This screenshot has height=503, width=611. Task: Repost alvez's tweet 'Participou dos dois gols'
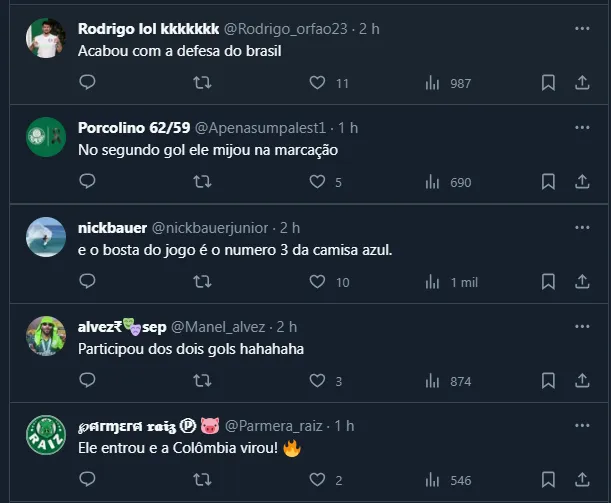point(202,381)
